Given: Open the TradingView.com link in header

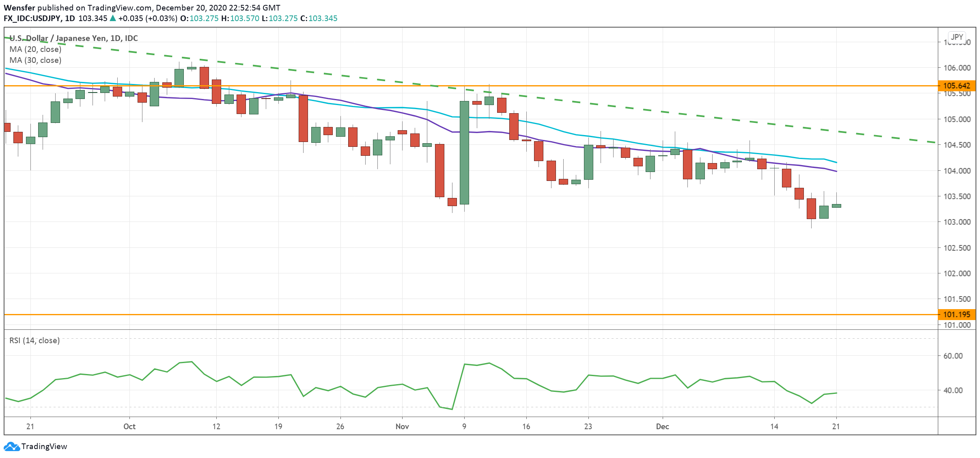Looking at the screenshot, I should pos(120,8).
